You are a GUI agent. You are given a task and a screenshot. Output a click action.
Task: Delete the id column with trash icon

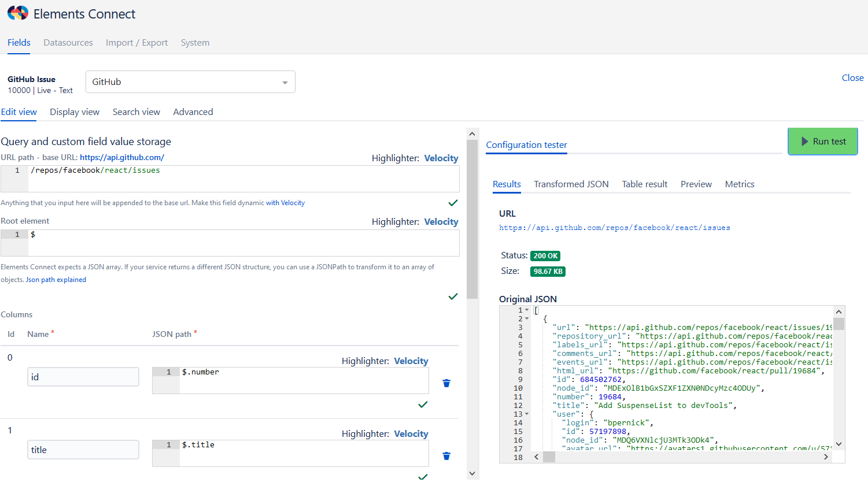[446, 383]
